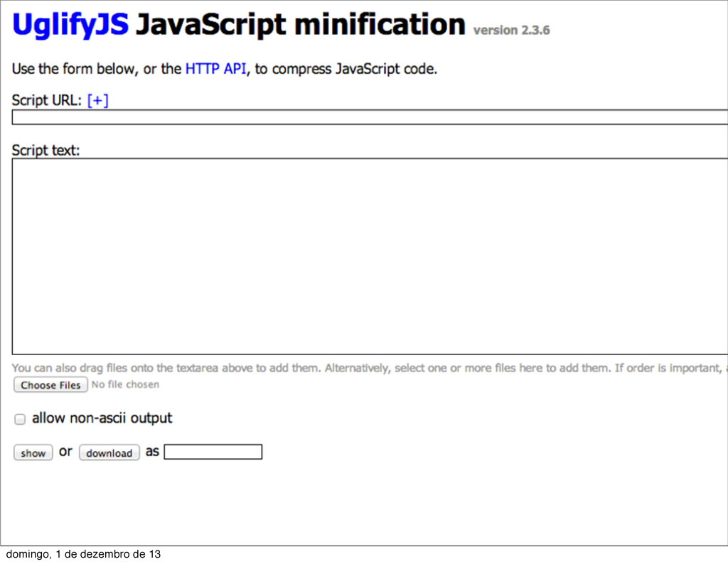Open the HTTP API link
The height and width of the screenshot is (564, 728).
pos(216,69)
